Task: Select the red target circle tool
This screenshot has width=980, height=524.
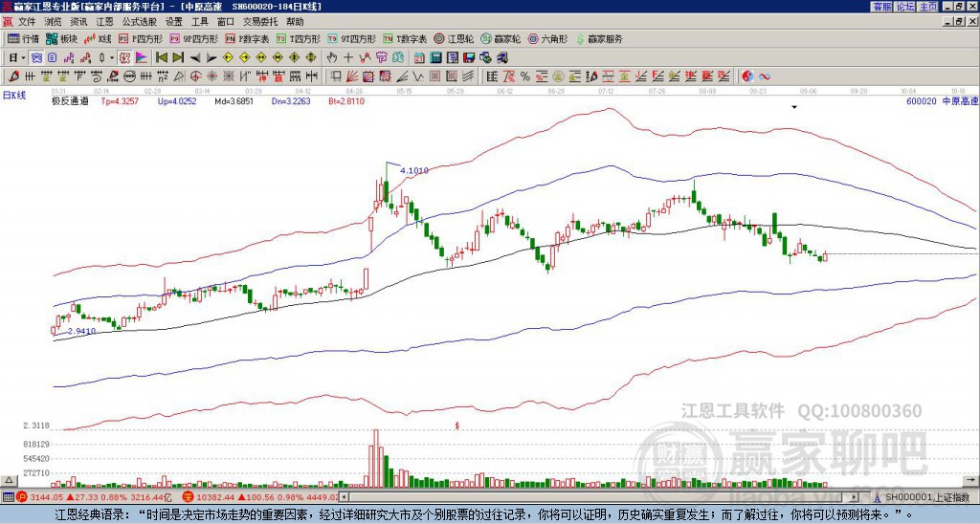Action: 195,76
